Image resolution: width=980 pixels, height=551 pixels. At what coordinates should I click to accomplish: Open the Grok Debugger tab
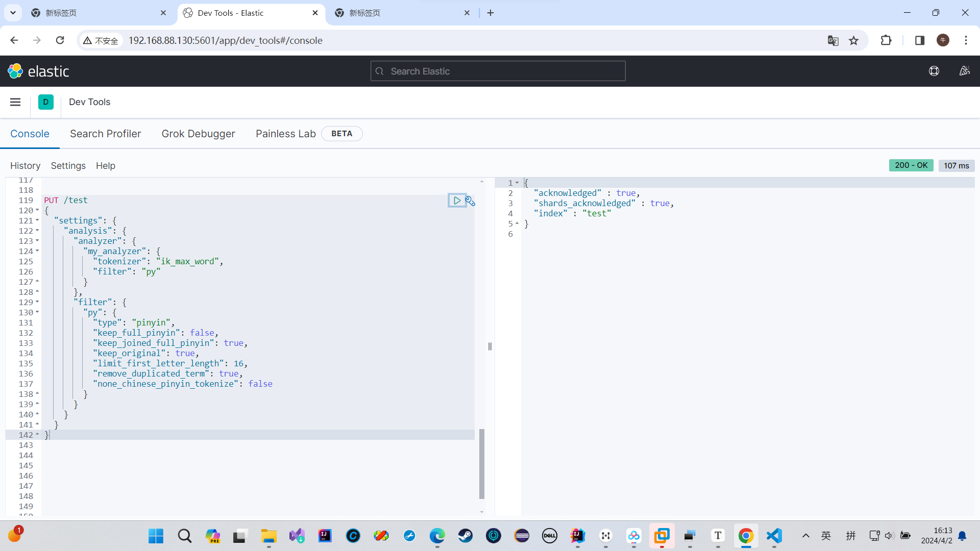198,134
